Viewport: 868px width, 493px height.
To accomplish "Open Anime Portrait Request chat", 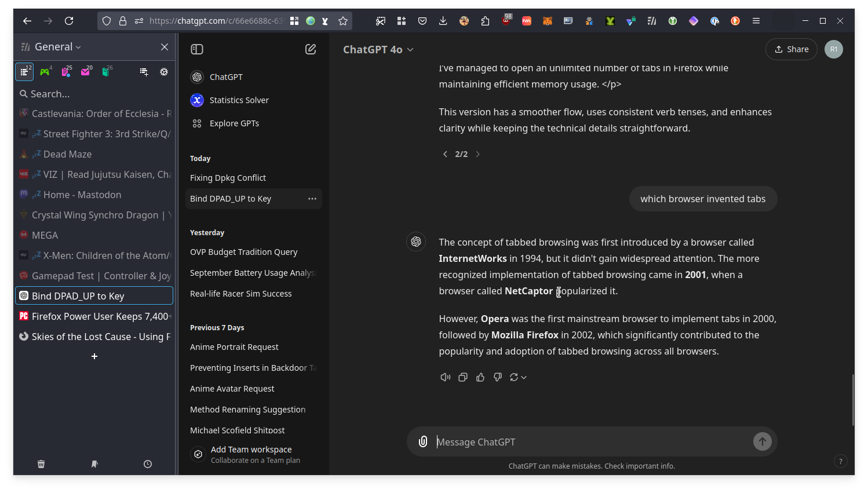I will pos(253,347).
